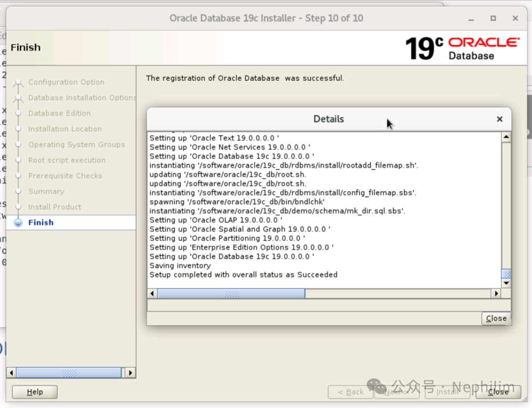Click "Setting up 'Oracle Text 19.0.0.0.0'" line

214,138
